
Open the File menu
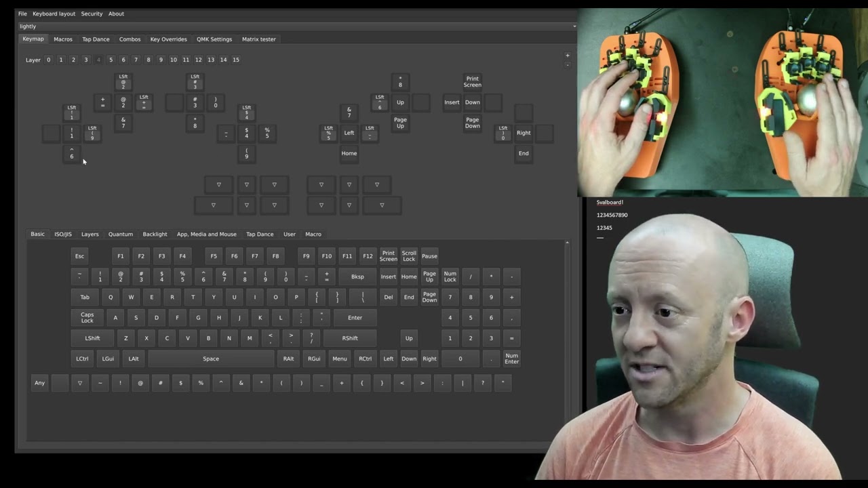pos(22,14)
